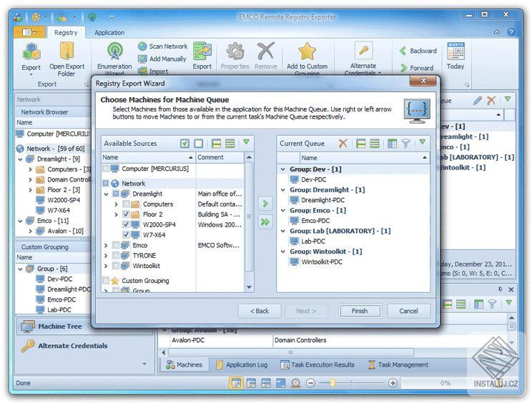Viewport: 532px width, 403px height.
Task: Launch the Enumeration Wizard
Action: [114, 59]
